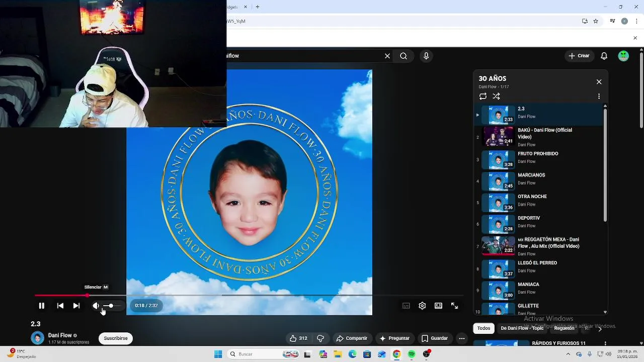Seek on the red video progress bar
644x362 pixels.
tap(249, 296)
